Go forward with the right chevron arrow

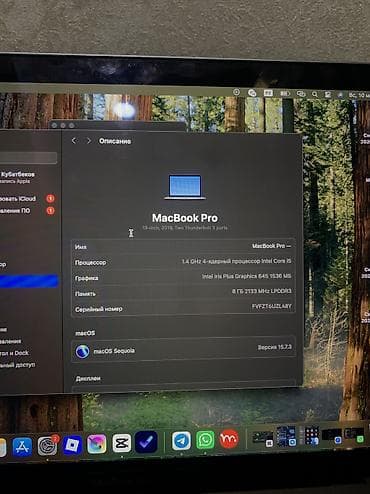click(x=89, y=141)
